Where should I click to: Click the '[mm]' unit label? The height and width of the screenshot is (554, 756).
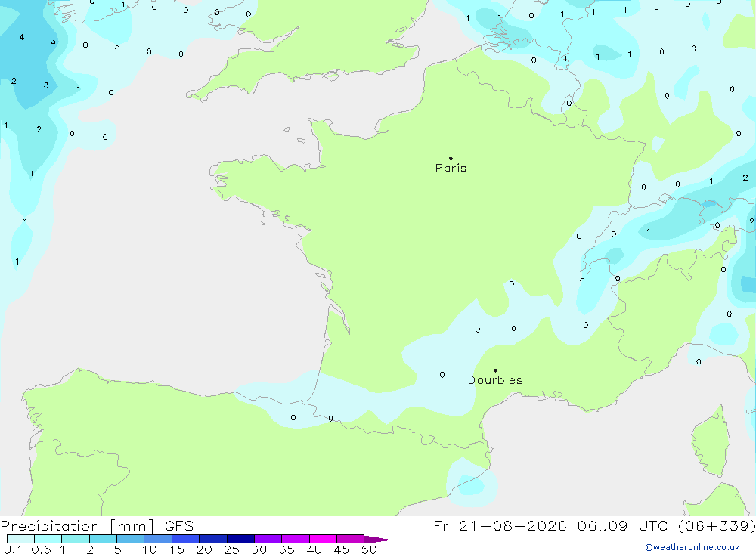[132, 526]
